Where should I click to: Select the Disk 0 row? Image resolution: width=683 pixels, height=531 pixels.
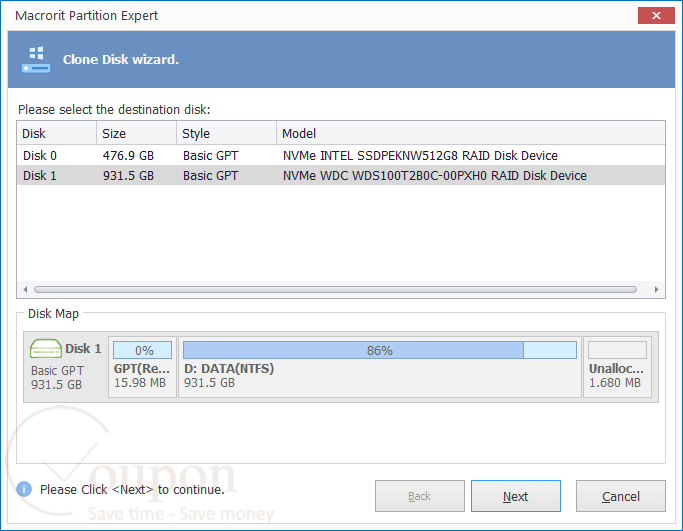[341, 156]
